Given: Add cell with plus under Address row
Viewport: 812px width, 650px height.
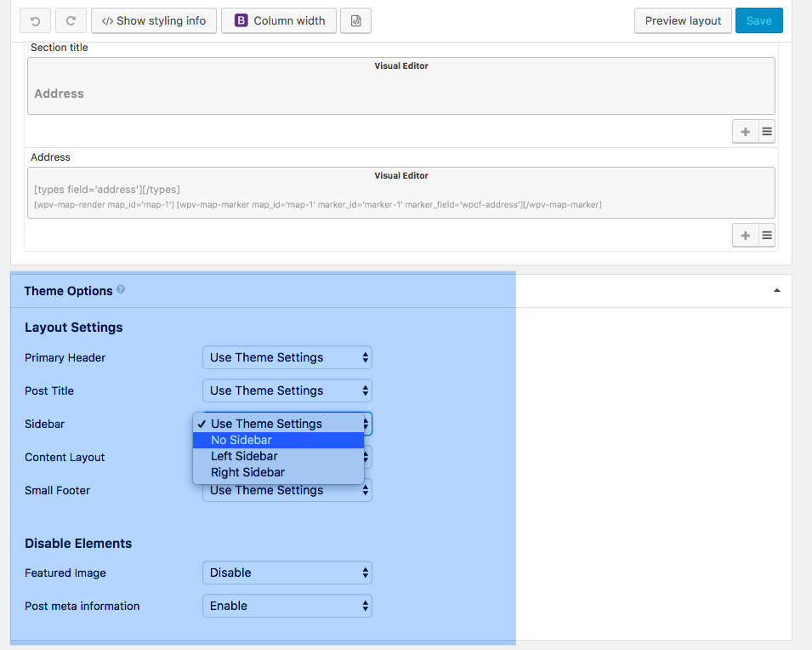Looking at the screenshot, I should click(745, 236).
